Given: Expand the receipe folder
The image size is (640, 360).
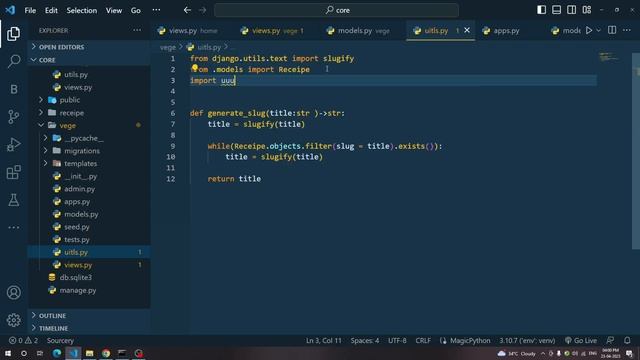Looking at the screenshot, I should coord(89,113).
